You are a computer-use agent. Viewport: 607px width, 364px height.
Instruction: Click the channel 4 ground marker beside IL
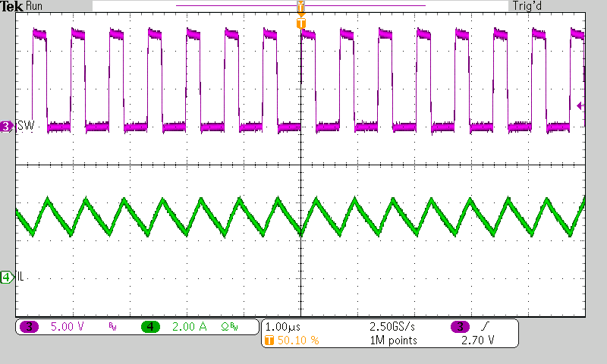coord(7,278)
